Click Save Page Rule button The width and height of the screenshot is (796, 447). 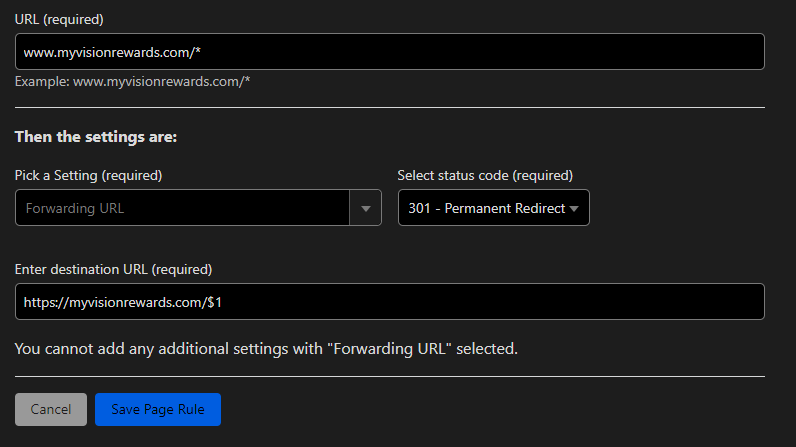(157, 409)
